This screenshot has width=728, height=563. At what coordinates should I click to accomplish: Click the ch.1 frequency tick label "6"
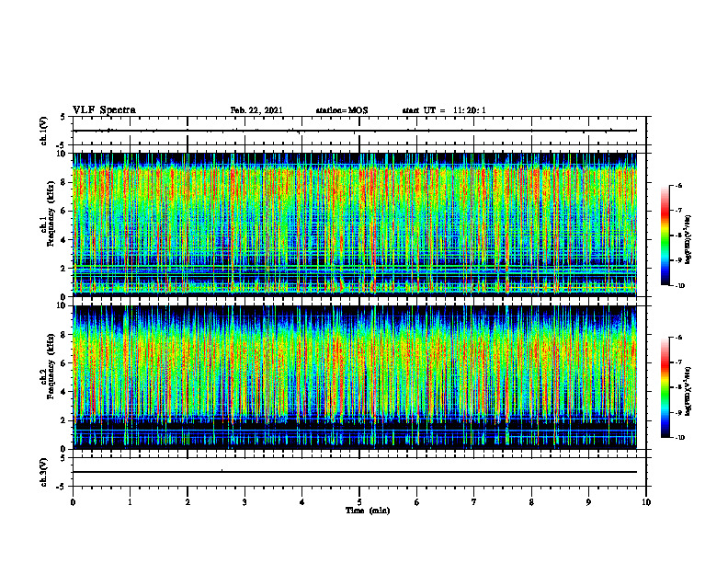tap(64, 212)
